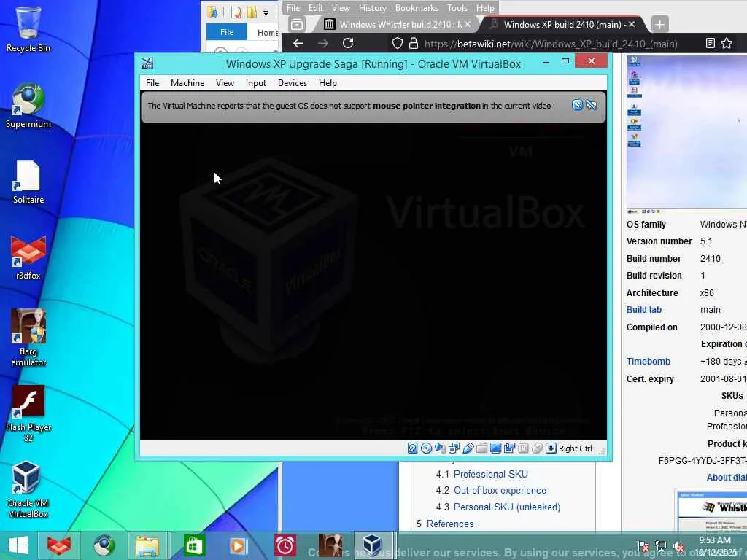Open the browser tab overview button
The width and height of the screenshot is (747, 560).
pos(297,24)
